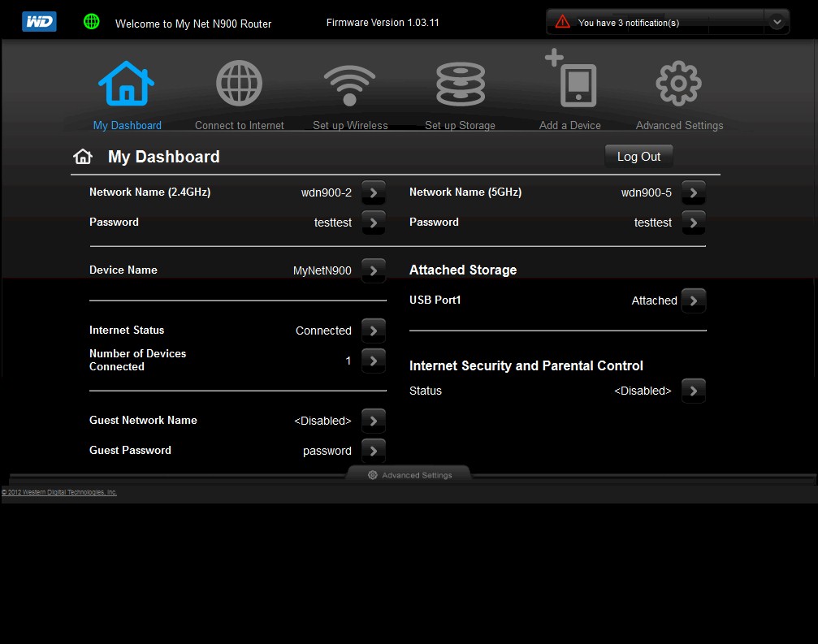Open 2.4GHz Password arrow button
Screen dimensions: 818x644
374,223
